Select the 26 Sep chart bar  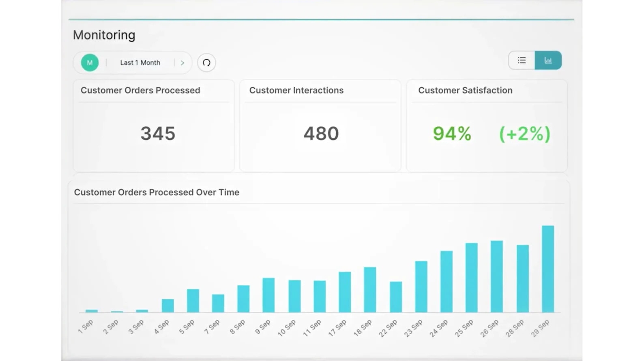click(x=497, y=276)
